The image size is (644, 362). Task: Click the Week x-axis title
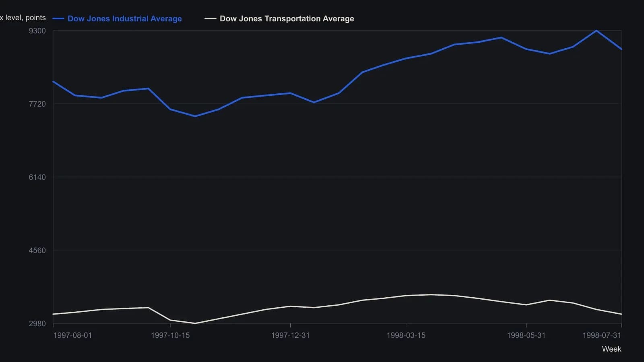coord(611,349)
